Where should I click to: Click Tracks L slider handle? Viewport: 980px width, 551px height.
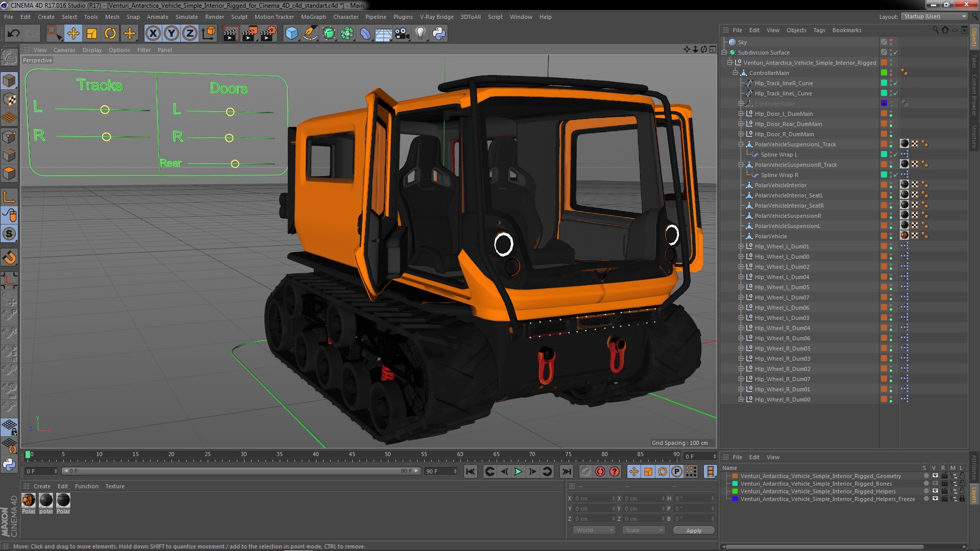105,110
